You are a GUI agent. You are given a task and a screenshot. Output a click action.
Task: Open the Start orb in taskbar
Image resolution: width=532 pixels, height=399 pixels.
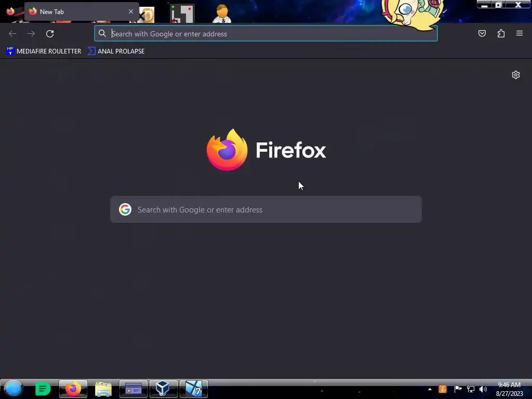14,389
